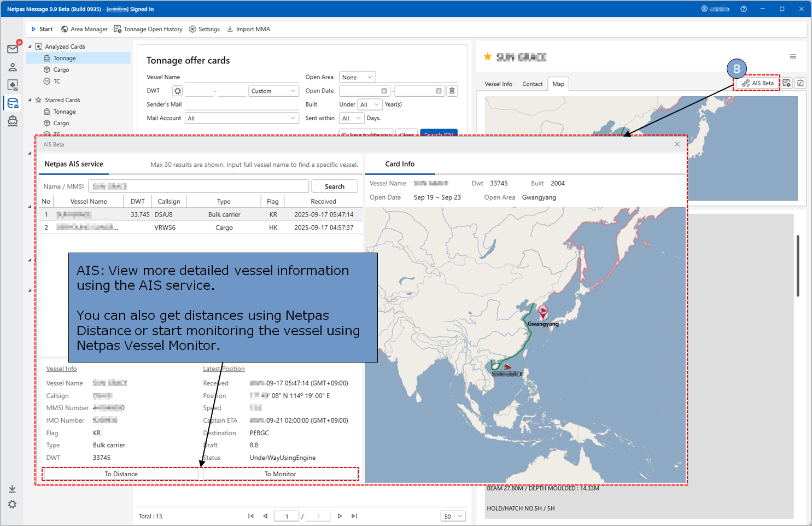Screen dimensions: 812x526
Task: Open the page size 50 dropdown
Action: (x=453, y=516)
